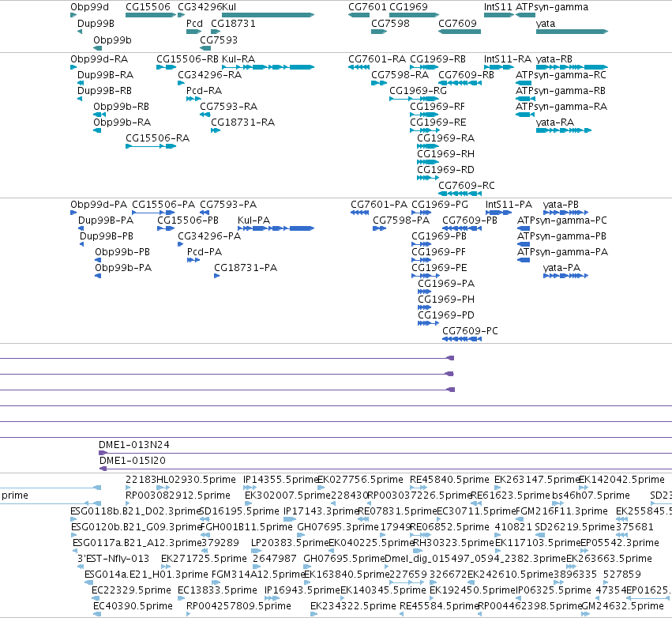This screenshot has height=618, width=672.
Task: Select the IP14355.5prime EST label
Action: (280, 479)
